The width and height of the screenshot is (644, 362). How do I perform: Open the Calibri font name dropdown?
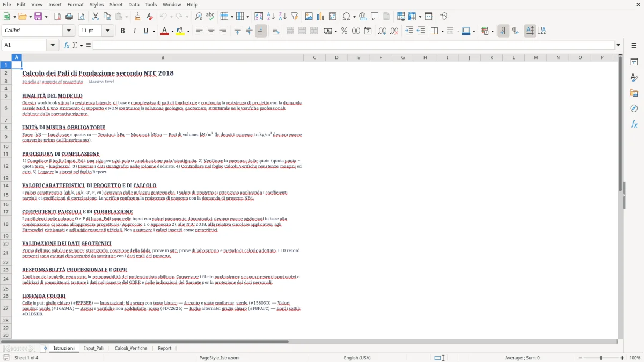tap(68, 31)
